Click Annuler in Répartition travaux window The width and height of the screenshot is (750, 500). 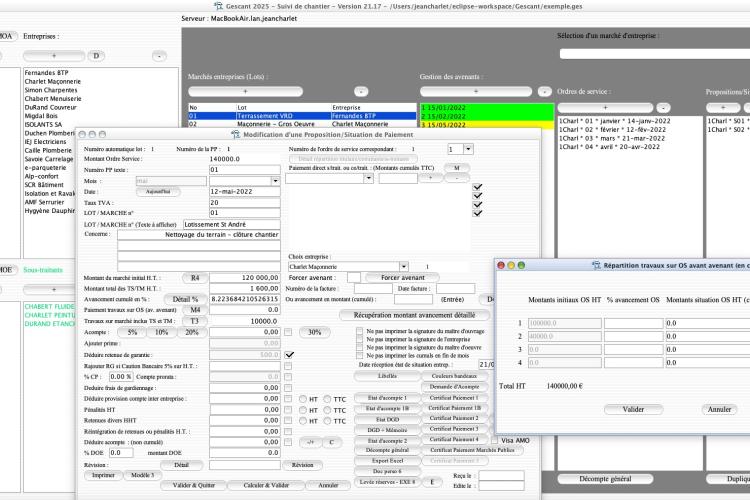[x=719, y=410]
